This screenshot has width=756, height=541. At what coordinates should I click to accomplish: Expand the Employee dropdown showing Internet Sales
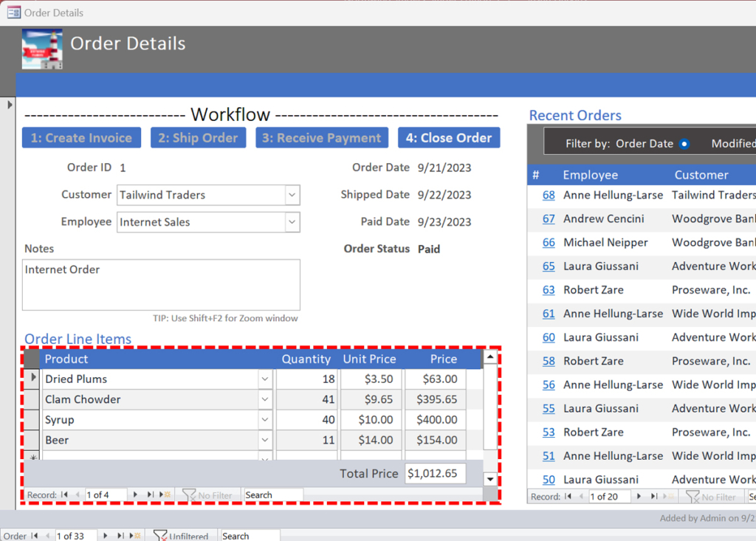(292, 222)
